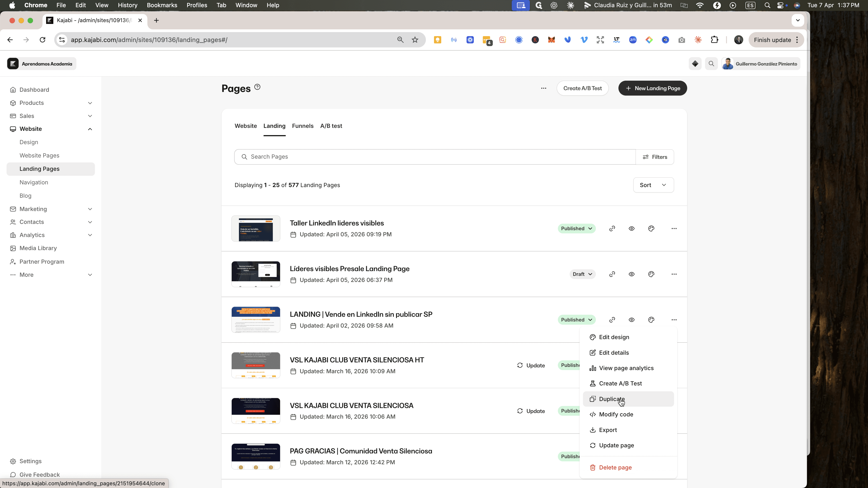Open palette icon for LANDING Vende en LinkedIn row

pos(651,320)
